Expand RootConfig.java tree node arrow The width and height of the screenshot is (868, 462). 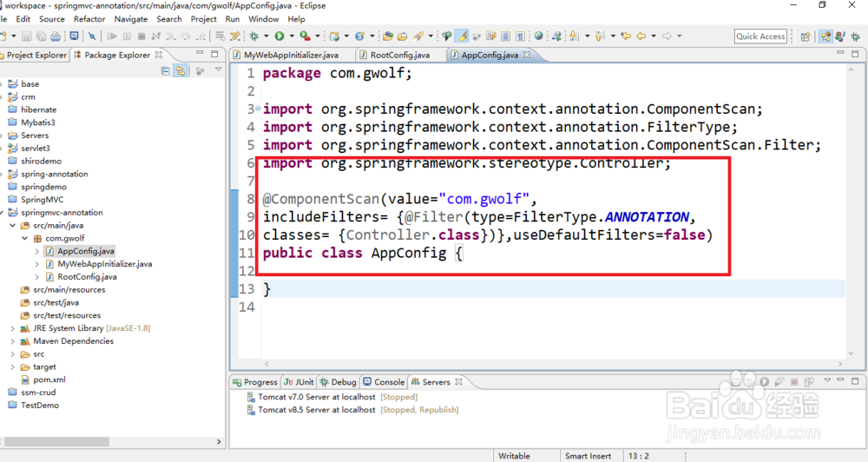pos(37,276)
